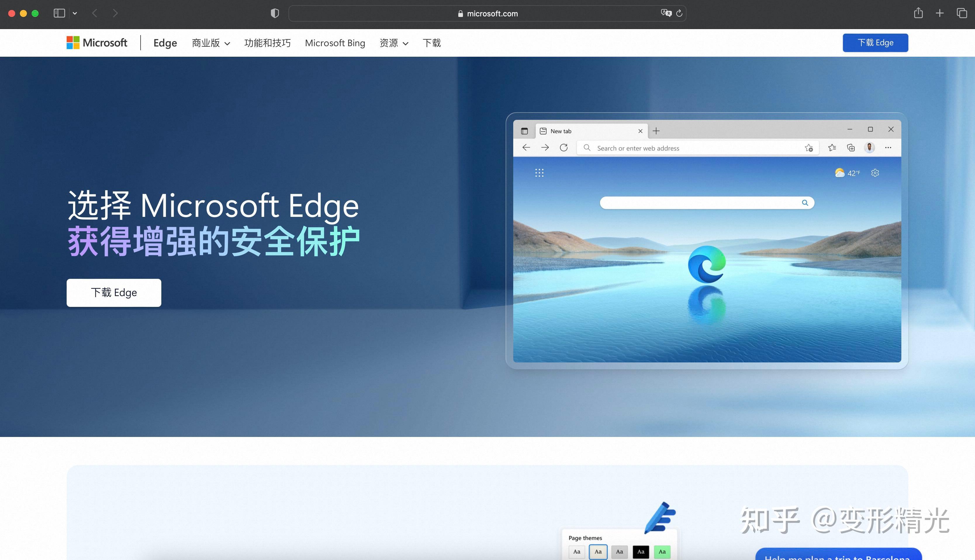The image size is (975, 560).
Task: Select the New tab tab in Edge preview
Action: [592, 131]
